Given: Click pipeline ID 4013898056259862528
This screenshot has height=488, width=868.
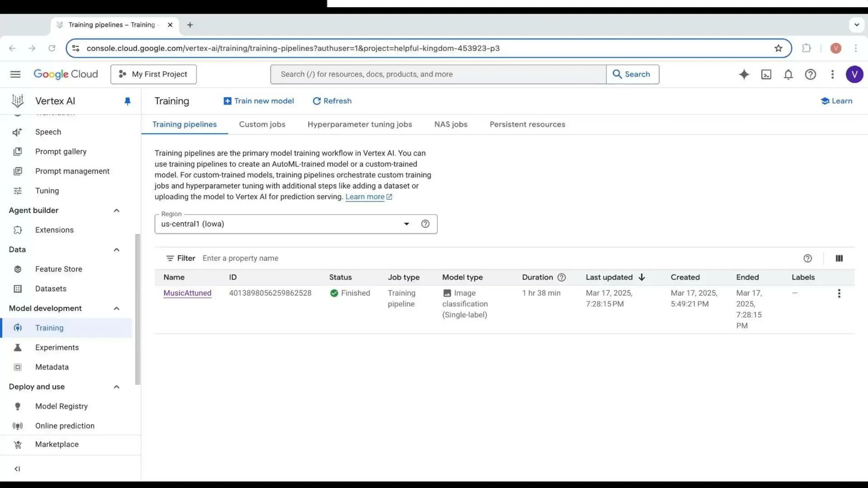Looking at the screenshot, I should click(270, 293).
